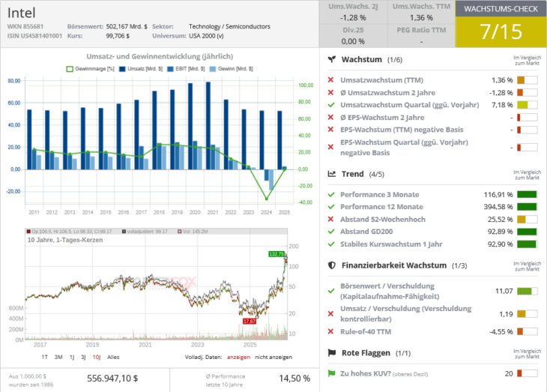Click the Intel company title
This screenshot has height=392, width=547.
[x=21, y=13]
